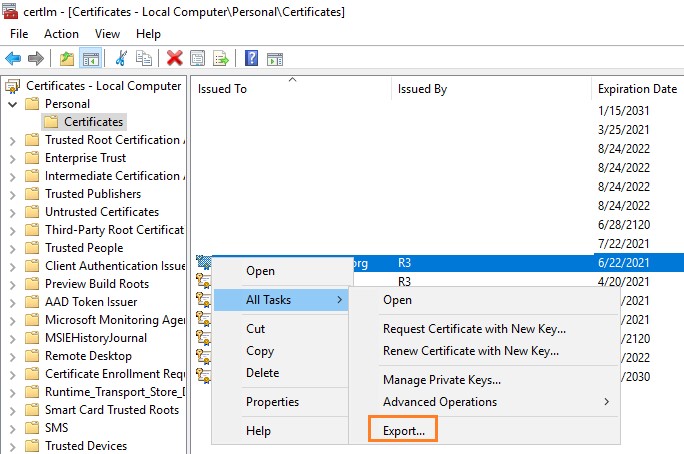Click the Back arrow toolbar icon
Viewport: 684px width, 454px height.
(x=13, y=58)
